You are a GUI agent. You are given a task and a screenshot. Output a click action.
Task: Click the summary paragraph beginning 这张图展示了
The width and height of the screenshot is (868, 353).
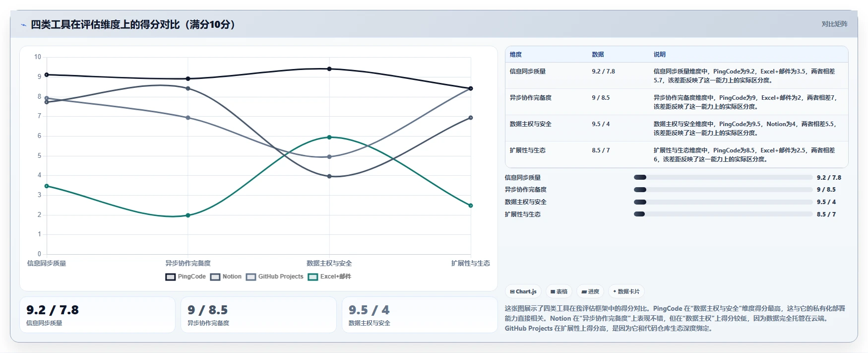pos(675,318)
